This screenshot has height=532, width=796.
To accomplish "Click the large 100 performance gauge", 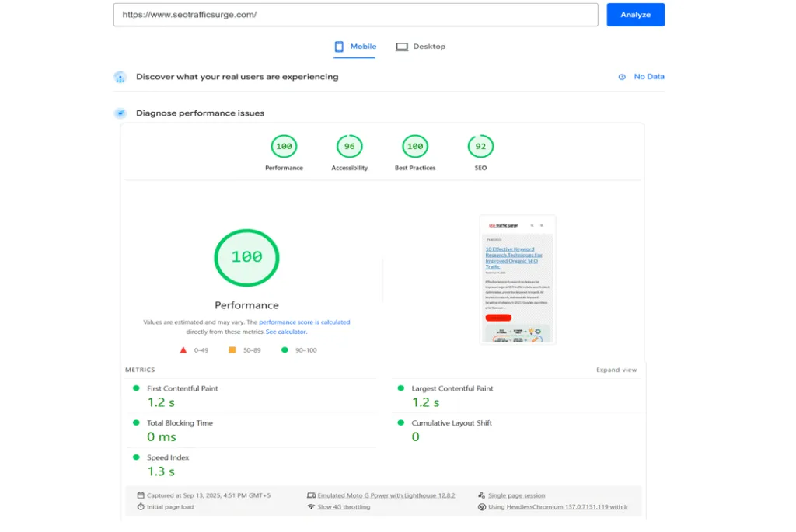I will (246, 257).
